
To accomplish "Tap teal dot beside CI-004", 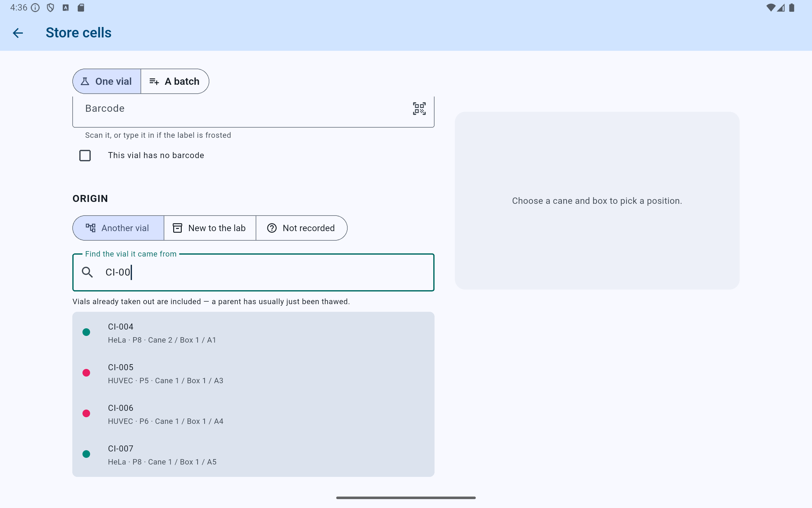I will [86, 332].
